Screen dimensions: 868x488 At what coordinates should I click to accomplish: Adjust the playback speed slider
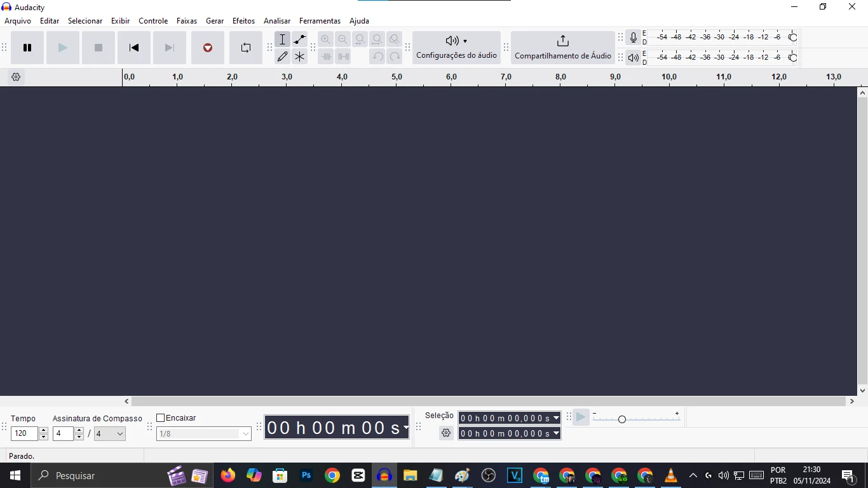pyautogui.click(x=621, y=419)
